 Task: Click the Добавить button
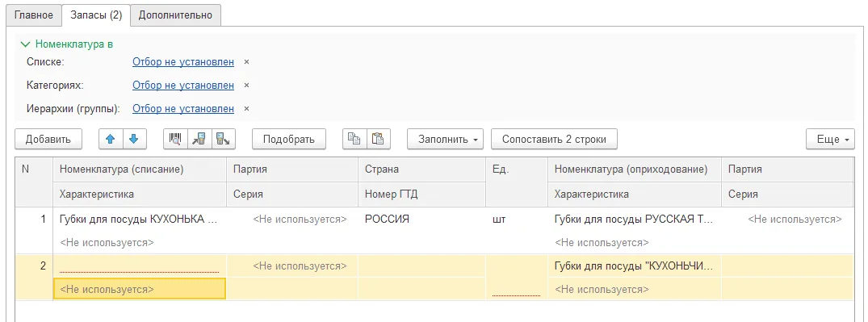[48, 139]
